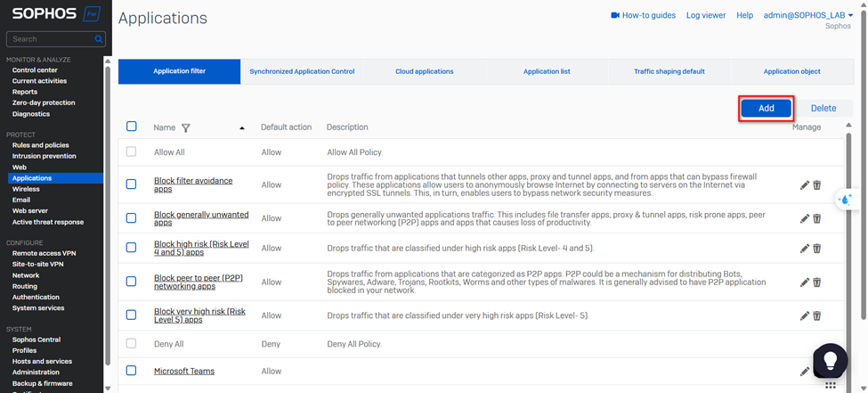Open the Microsoft Teams policy link
Viewport: 868px width, 393px height.
pyautogui.click(x=184, y=372)
